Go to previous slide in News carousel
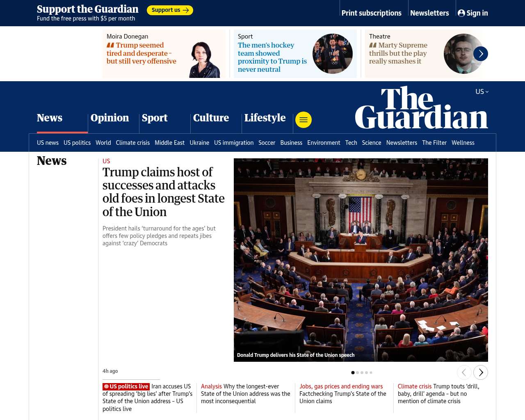 [x=464, y=372]
